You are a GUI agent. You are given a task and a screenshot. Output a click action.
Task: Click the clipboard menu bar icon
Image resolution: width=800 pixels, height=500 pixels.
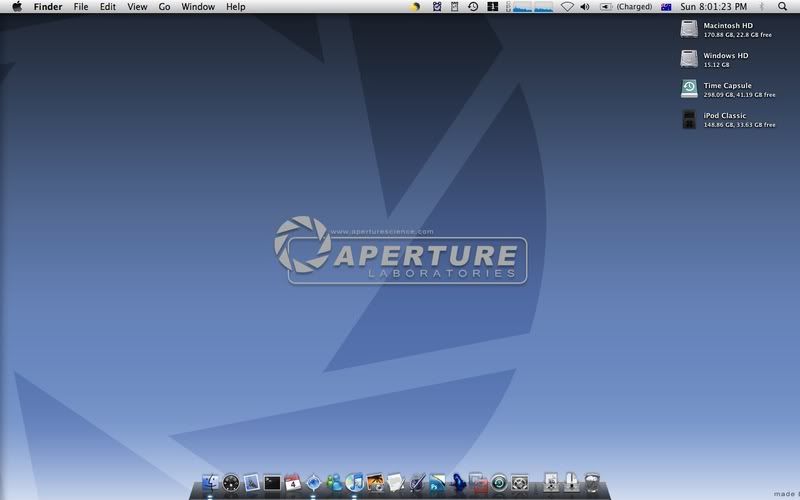[x=455, y=7]
